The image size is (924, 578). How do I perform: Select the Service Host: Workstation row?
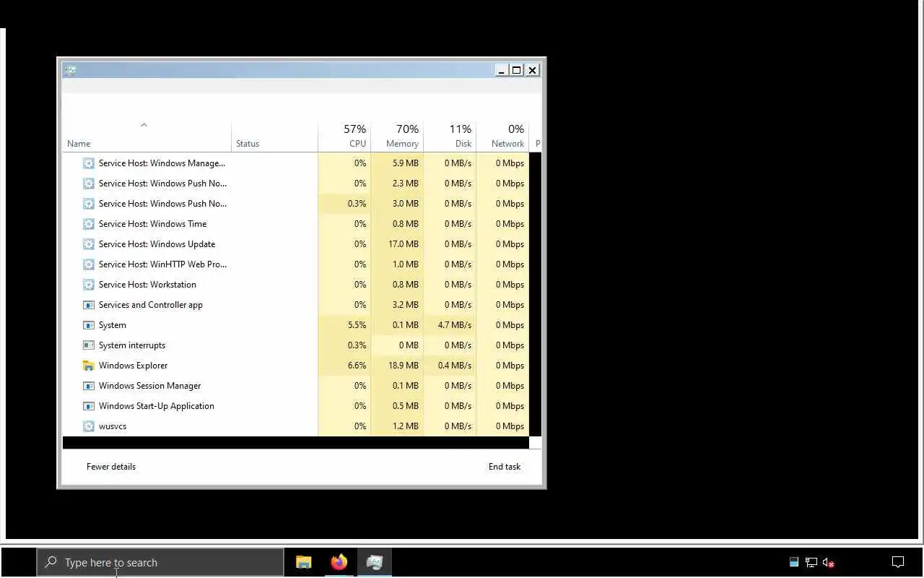tap(296, 285)
